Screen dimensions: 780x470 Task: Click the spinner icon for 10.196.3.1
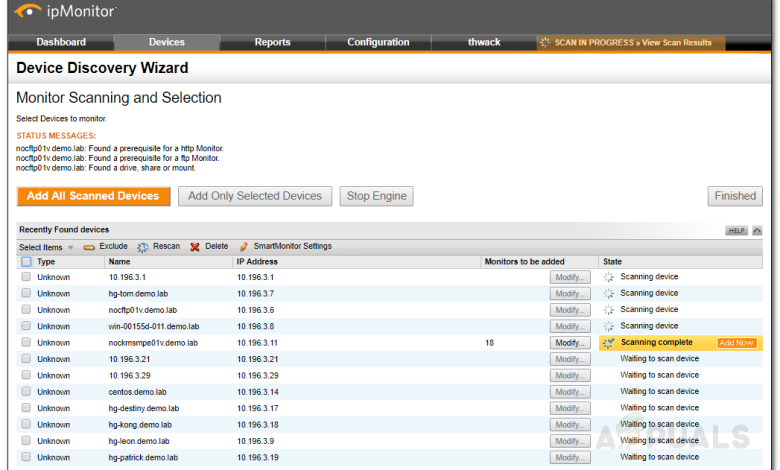[x=608, y=277]
